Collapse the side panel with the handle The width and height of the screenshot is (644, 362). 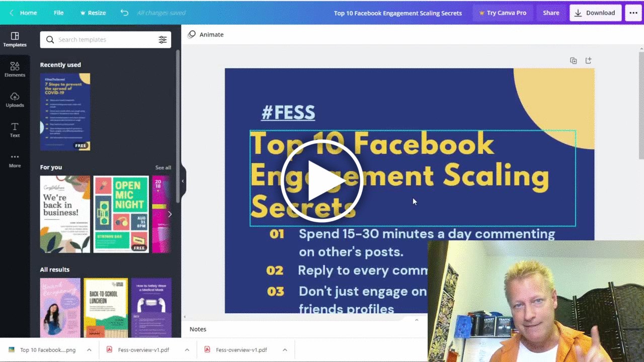click(183, 181)
